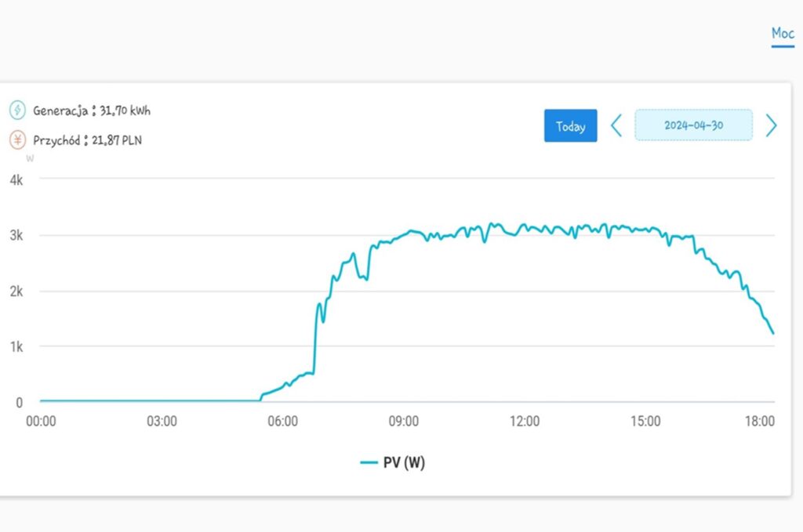803x532 pixels.
Task: Click the 1k label on power axis
Action: (16, 346)
